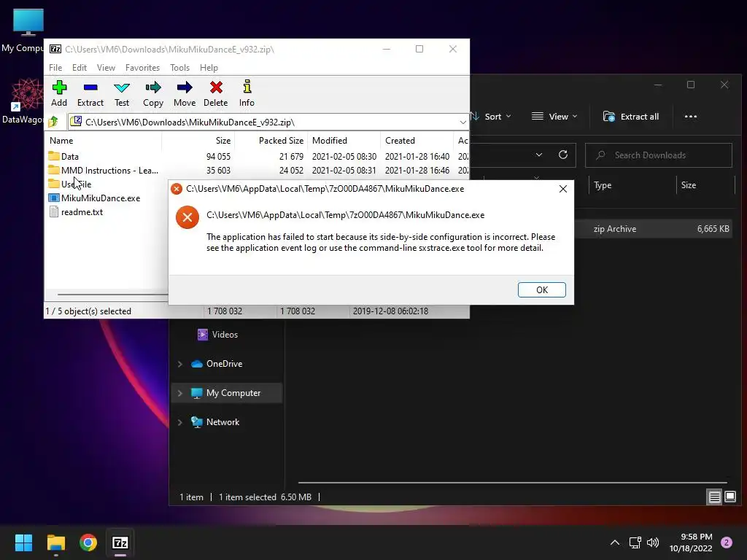The height and width of the screenshot is (560, 747).
Task: Click the horizontal scrollbar in 7-Zip list
Action: click(x=113, y=295)
